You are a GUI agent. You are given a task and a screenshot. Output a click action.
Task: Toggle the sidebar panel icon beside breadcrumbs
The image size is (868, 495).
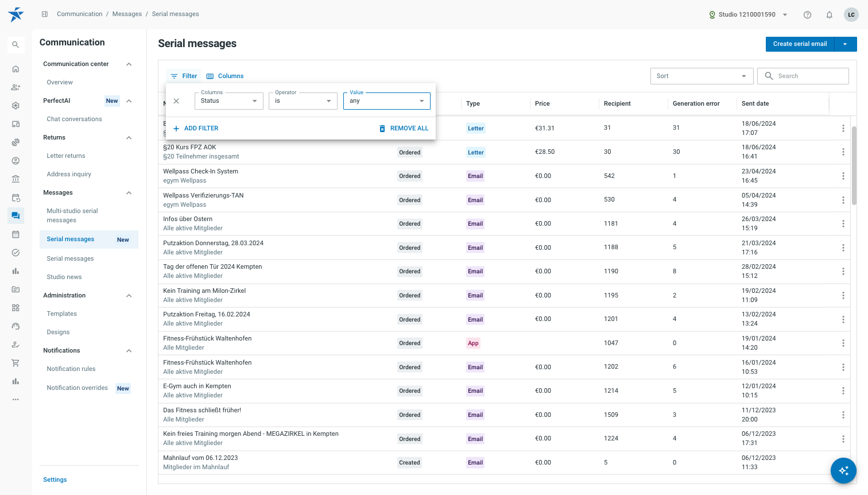point(45,14)
